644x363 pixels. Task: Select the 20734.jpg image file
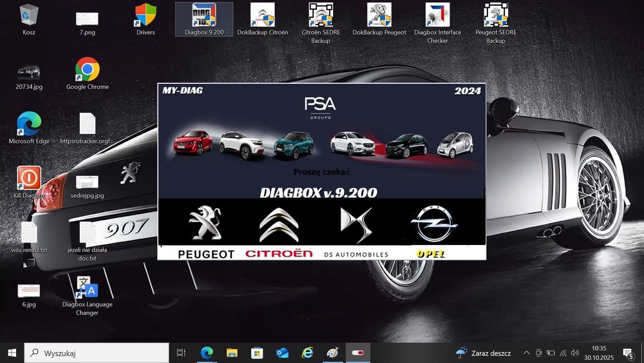tap(29, 77)
